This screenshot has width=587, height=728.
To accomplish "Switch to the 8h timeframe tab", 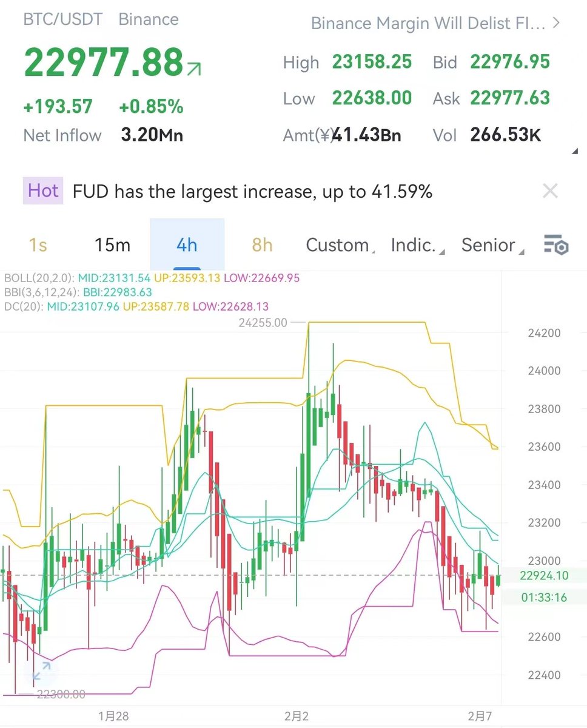I will click(262, 245).
